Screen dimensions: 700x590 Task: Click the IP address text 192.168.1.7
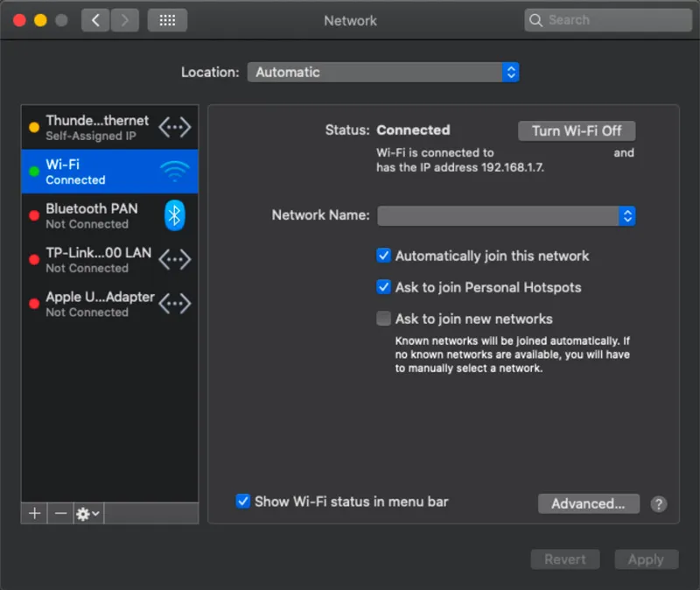click(x=513, y=167)
